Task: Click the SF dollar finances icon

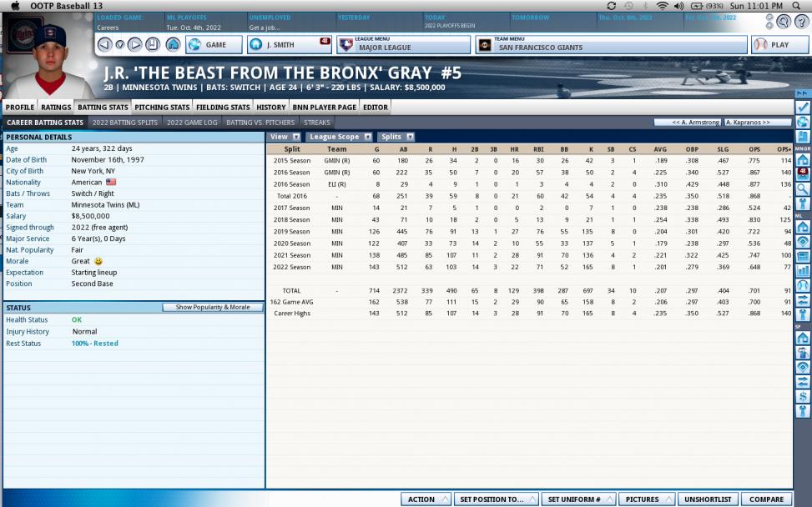Action: tap(803, 396)
